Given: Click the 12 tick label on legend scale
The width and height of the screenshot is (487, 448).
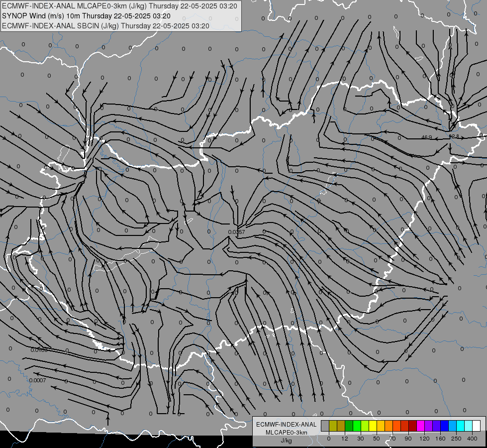Looking at the screenshot, I should [345, 439].
